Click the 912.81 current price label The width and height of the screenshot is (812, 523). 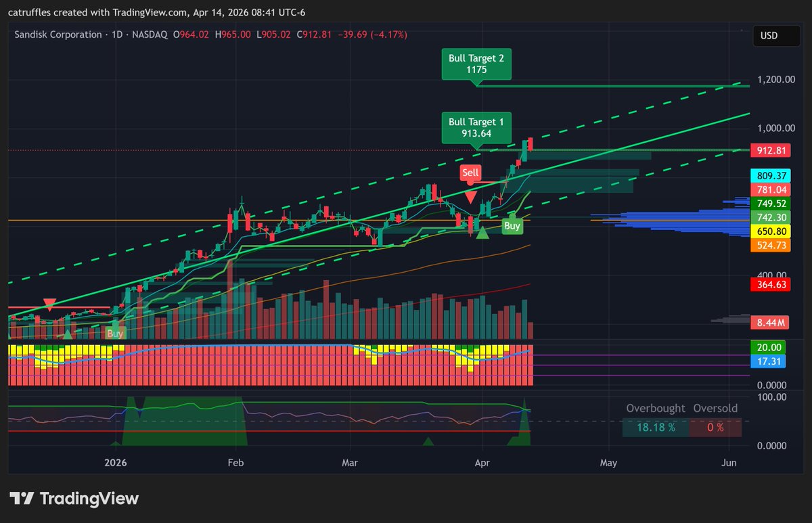771,150
